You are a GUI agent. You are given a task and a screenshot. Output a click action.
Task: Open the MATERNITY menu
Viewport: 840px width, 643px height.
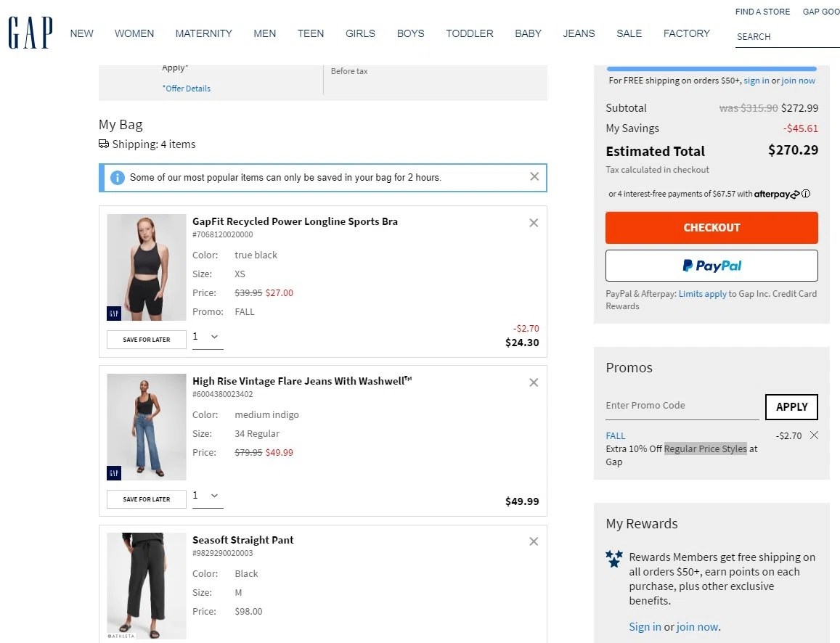click(203, 33)
